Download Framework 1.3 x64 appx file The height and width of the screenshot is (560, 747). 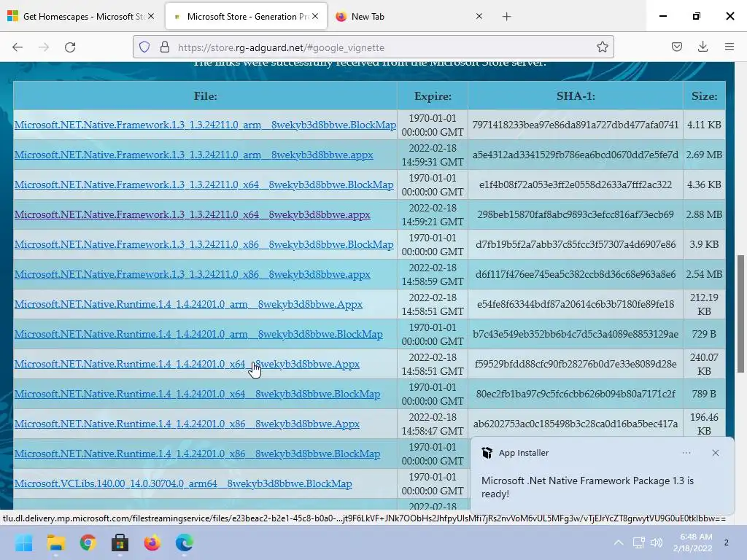[x=192, y=215]
